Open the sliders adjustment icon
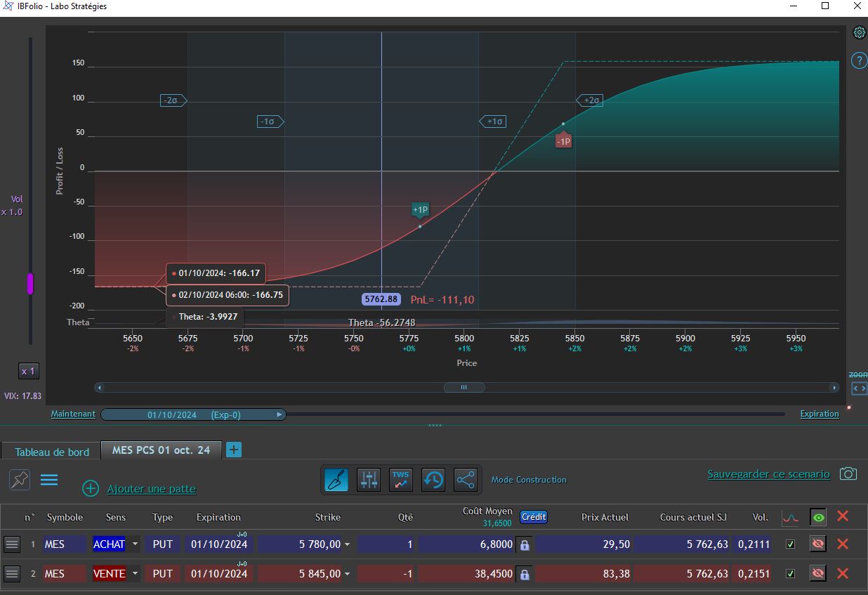 369,480
